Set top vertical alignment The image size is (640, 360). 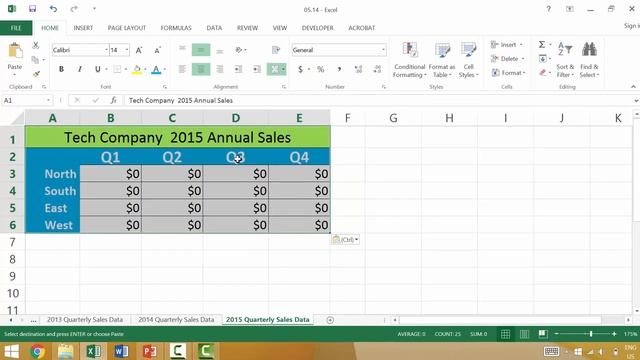pos(182,49)
